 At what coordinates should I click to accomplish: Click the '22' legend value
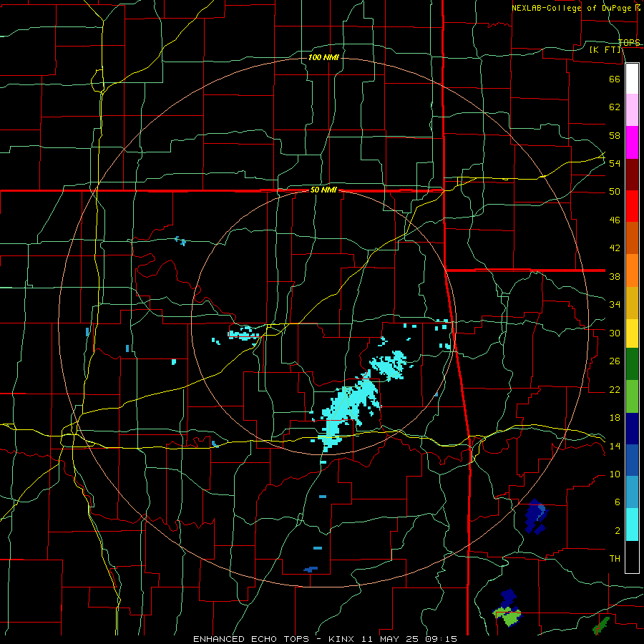pos(615,390)
